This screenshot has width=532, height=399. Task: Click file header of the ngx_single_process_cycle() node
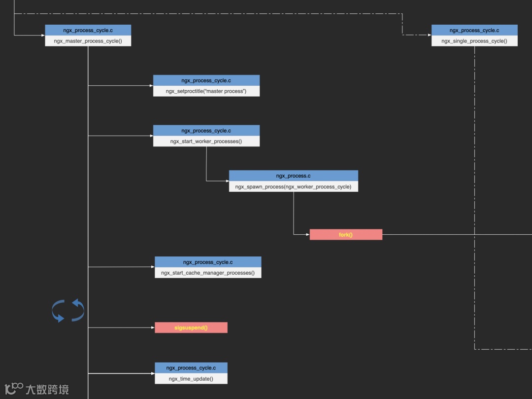[x=474, y=30]
